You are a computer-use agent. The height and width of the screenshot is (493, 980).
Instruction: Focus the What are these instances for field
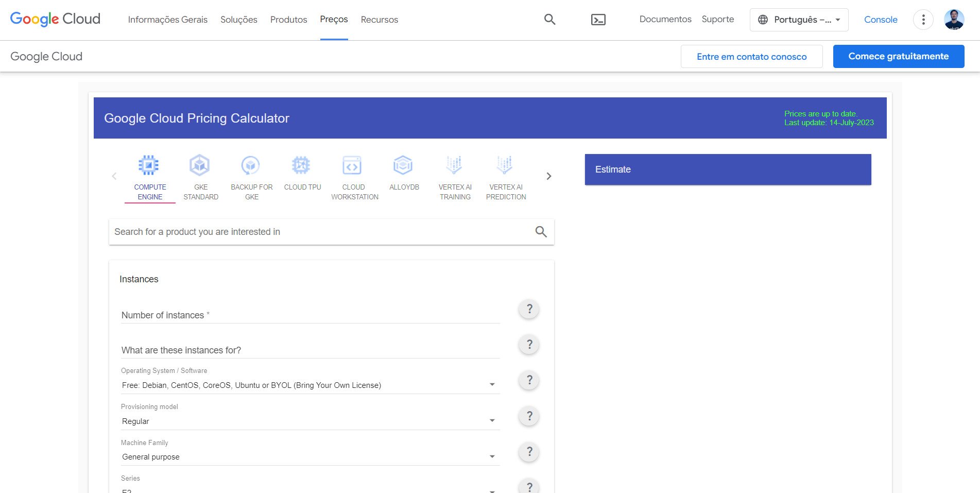pyautogui.click(x=310, y=350)
